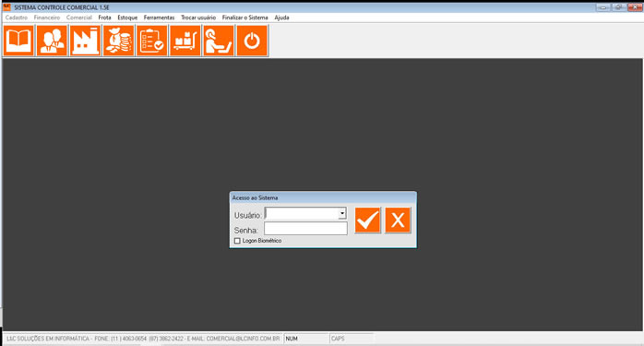Expand the Usuário dropdown arrow
This screenshot has width=644, height=346.
tap(342, 213)
